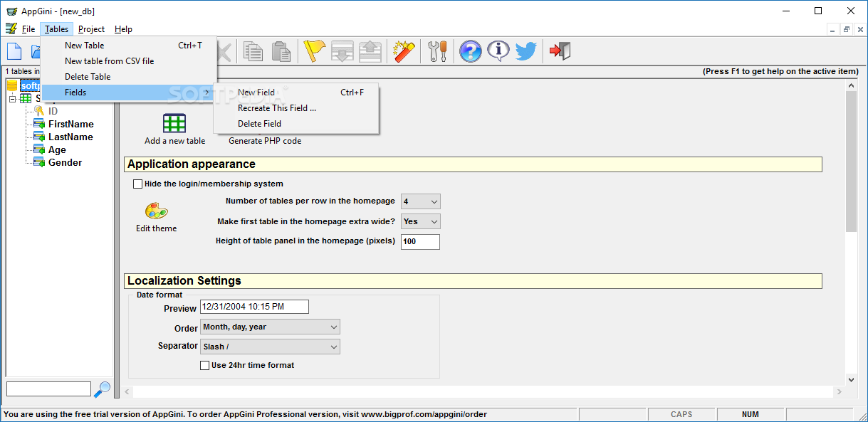
Task: Click the vertical scrollbar up arrow
Action: pyautogui.click(x=851, y=85)
